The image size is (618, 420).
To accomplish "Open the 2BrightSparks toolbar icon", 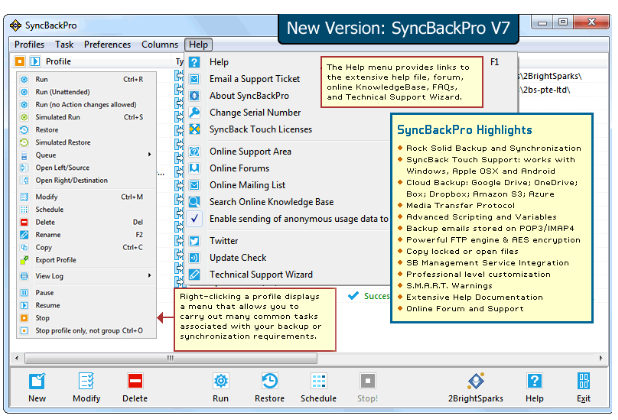I will pyautogui.click(x=476, y=381).
